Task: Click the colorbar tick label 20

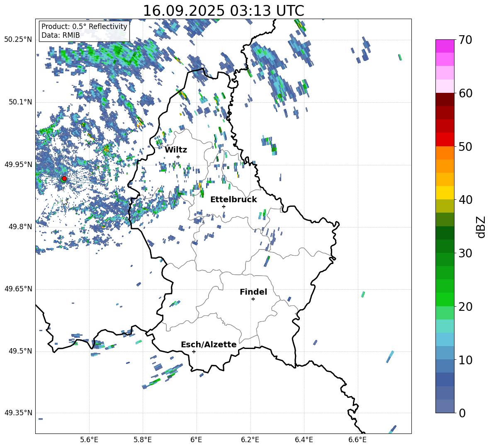Action: pyautogui.click(x=465, y=307)
